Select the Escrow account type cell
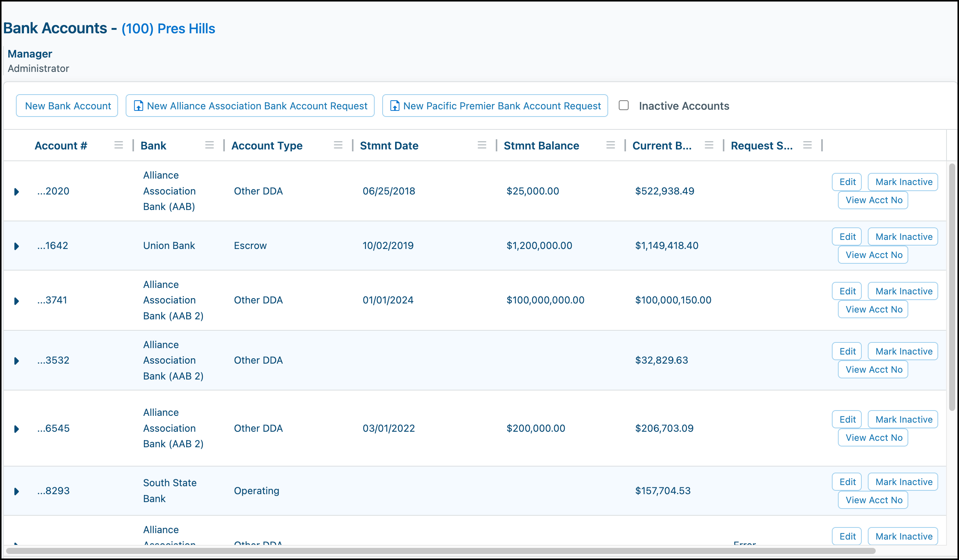 click(250, 246)
